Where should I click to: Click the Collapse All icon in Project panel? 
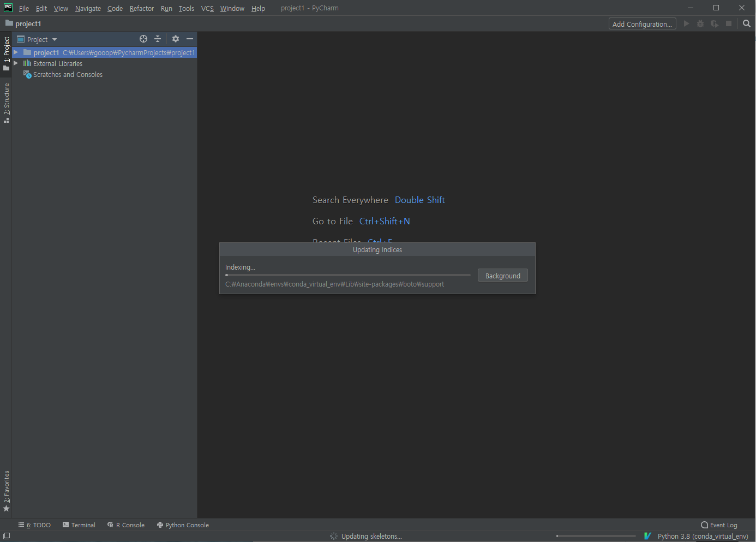pyautogui.click(x=158, y=39)
